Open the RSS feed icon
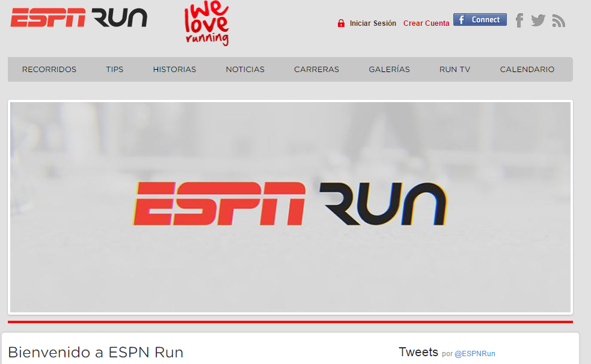This screenshot has width=591, height=364. (x=559, y=21)
